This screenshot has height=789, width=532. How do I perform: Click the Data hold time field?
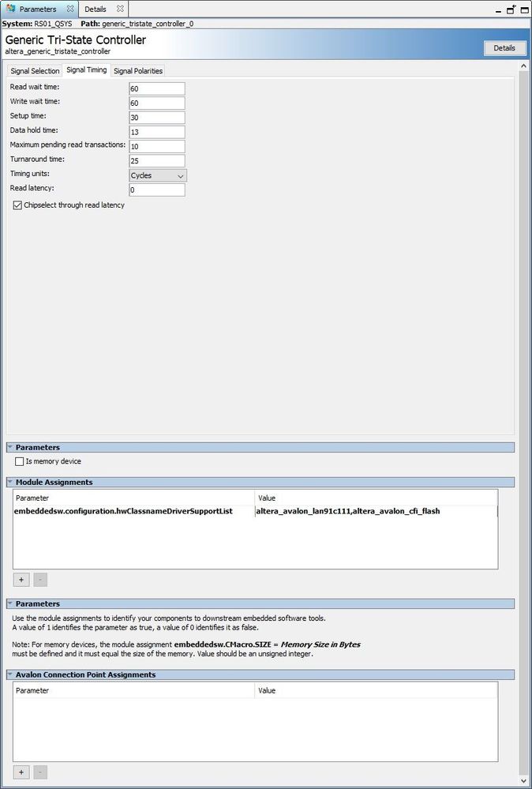[157, 133]
